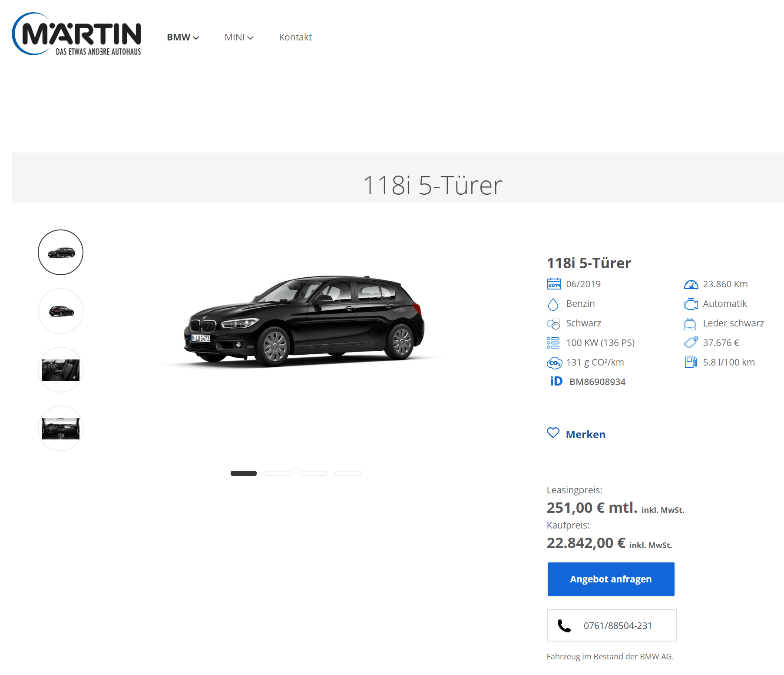Show the dashboard interior thumbnail
Viewport: 784px width, 675px height.
coord(60,429)
